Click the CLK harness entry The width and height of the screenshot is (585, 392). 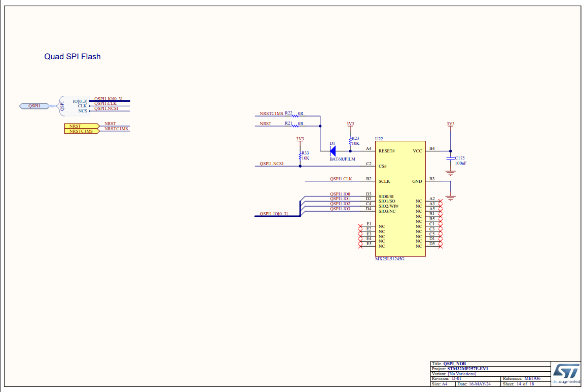(x=82, y=106)
